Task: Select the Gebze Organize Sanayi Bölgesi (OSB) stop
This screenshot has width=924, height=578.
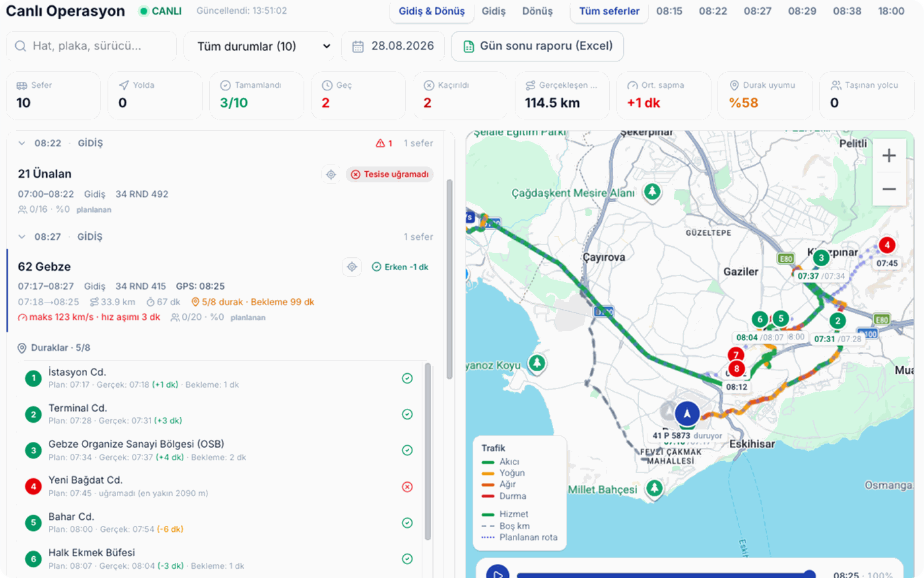Action: click(219, 451)
